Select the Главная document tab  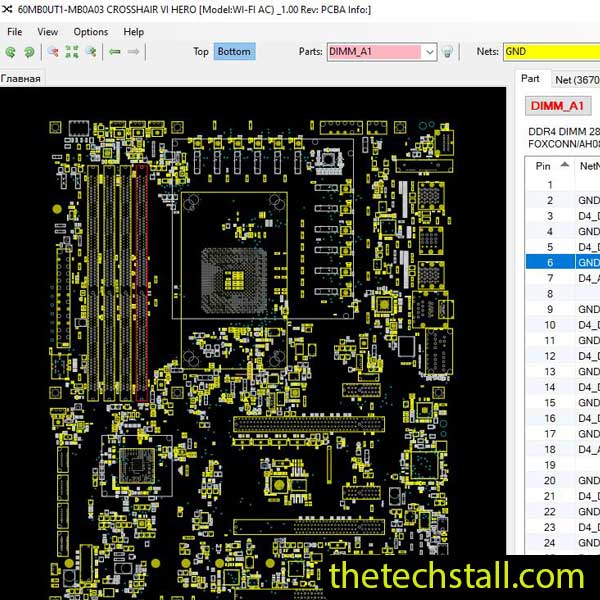pos(21,79)
